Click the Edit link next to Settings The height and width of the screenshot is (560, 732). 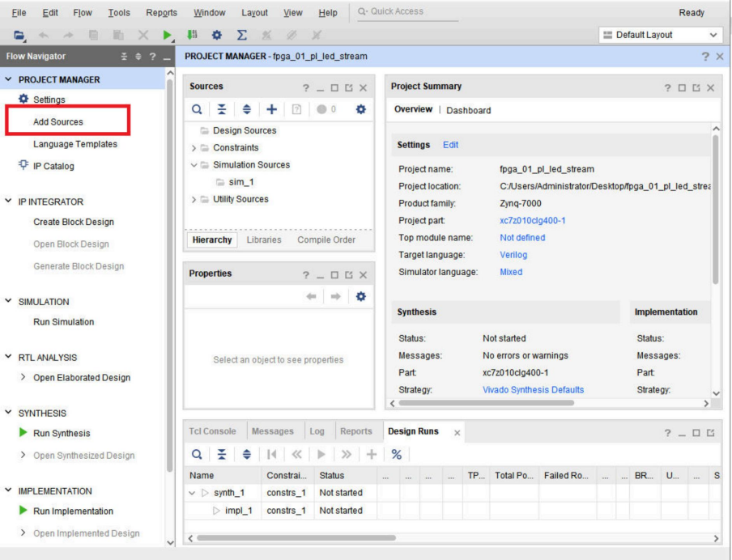pos(450,145)
